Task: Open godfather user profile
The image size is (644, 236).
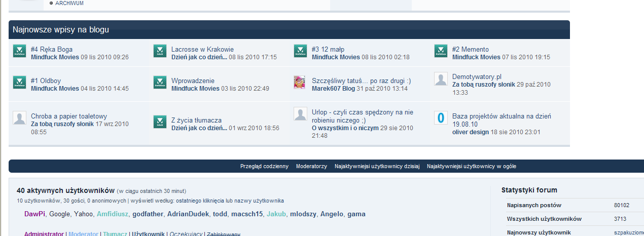Action: [148, 214]
